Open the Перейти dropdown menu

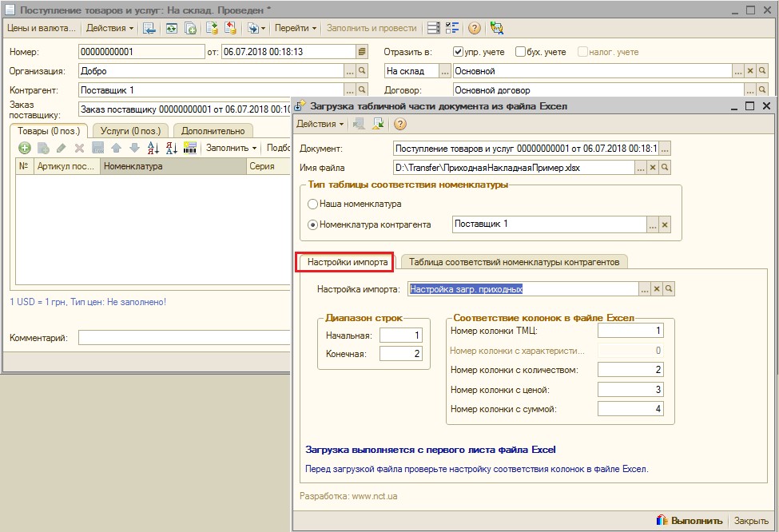click(x=296, y=28)
